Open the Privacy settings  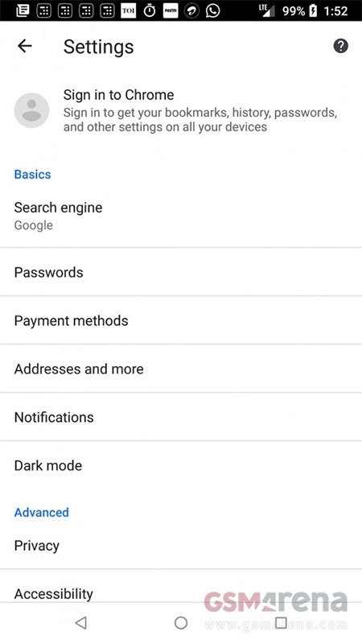(181, 546)
